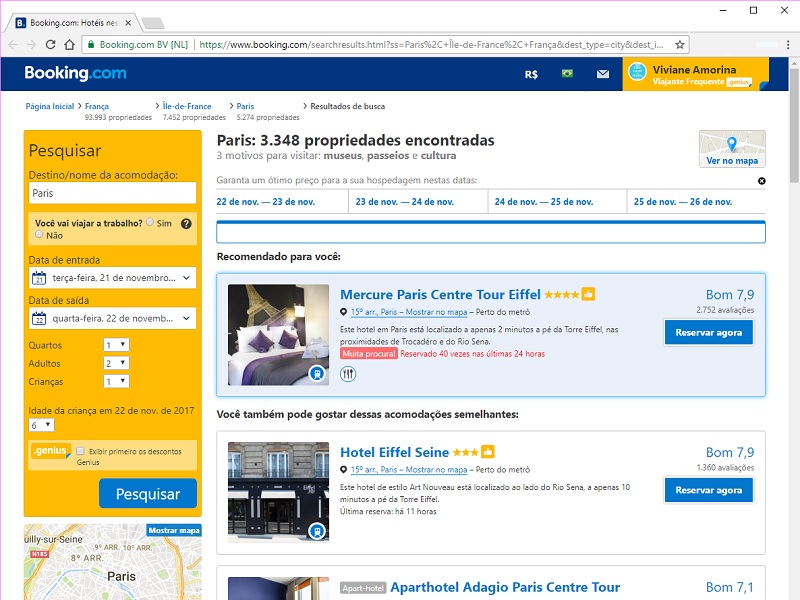The width and height of the screenshot is (800, 600).
Task: Click the map pin icon under Mercure
Action: click(343, 312)
